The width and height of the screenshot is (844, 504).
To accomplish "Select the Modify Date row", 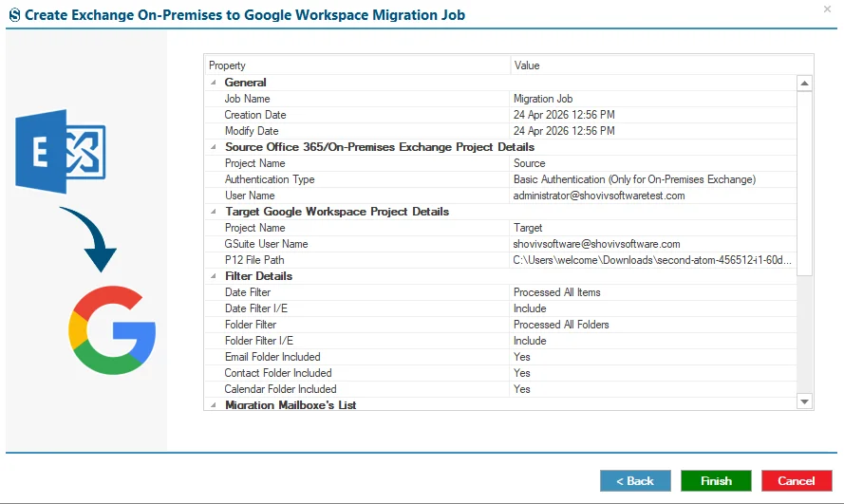I will pyautogui.click(x=500, y=131).
